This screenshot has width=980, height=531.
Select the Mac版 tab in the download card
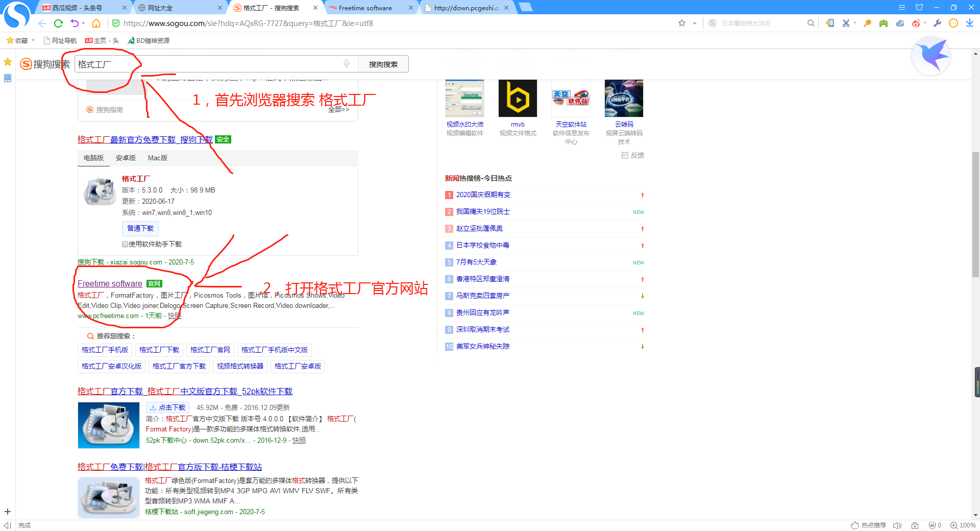158,158
